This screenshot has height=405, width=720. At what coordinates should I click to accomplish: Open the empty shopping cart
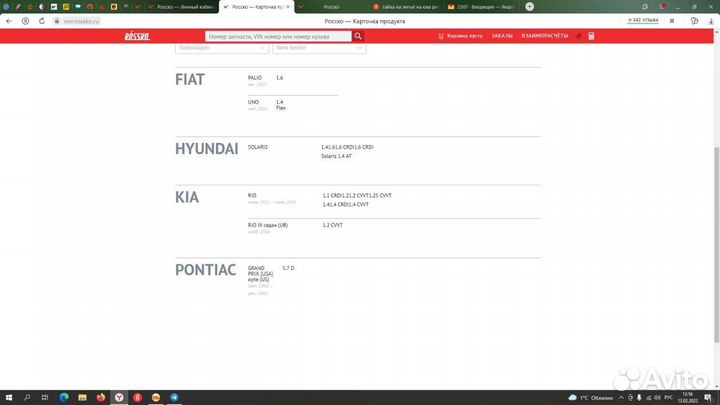click(x=460, y=36)
